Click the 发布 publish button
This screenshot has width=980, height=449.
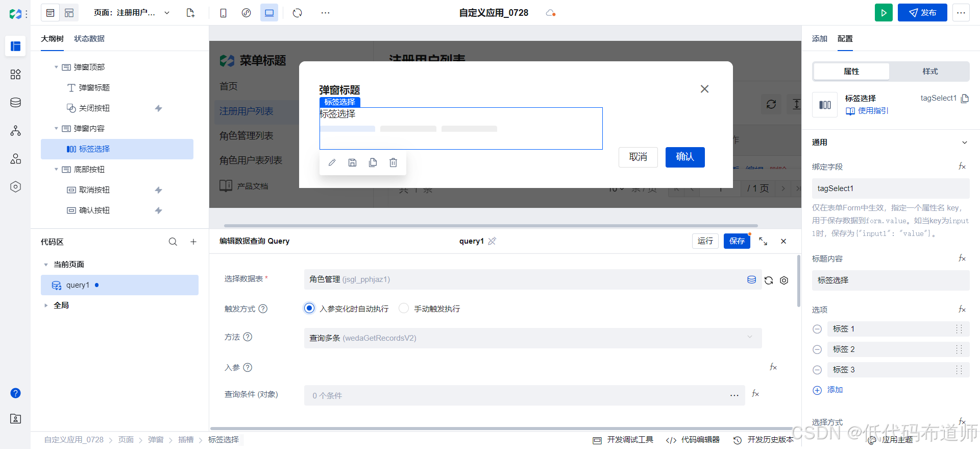pyautogui.click(x=922, y=13)
